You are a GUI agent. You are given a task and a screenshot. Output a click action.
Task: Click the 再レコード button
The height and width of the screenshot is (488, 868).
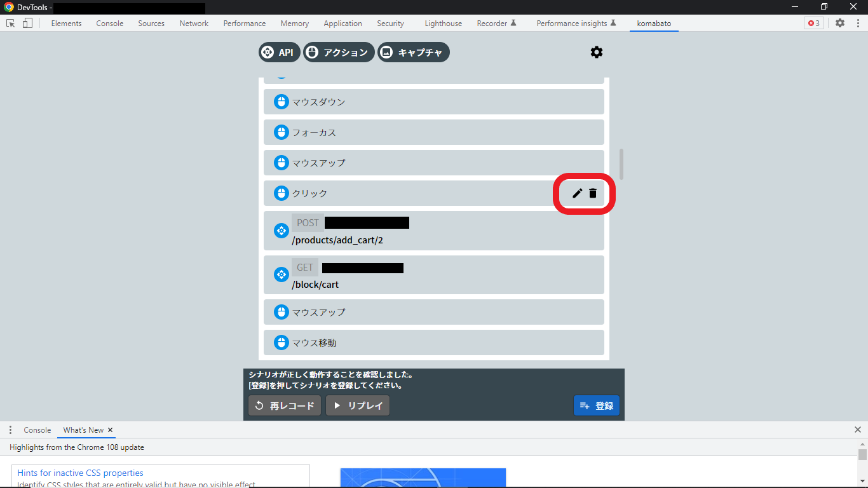point(285,405)
